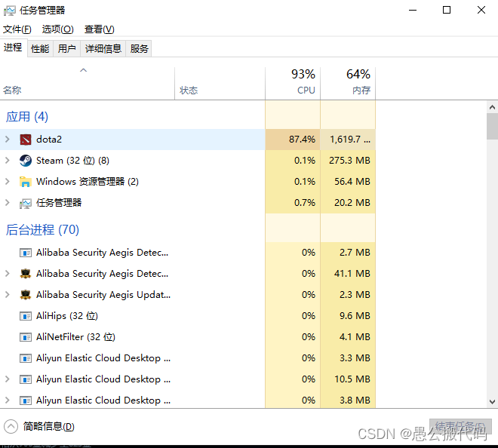
Task: Switch to the 性能 tab
Action: pos(40,48)
